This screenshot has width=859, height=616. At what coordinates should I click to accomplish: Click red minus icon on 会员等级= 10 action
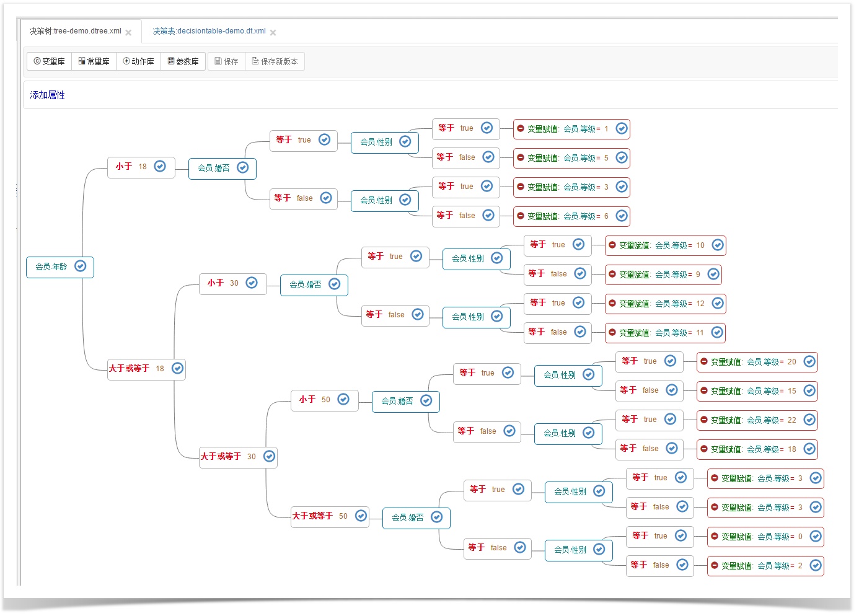(x=612, y=245)
